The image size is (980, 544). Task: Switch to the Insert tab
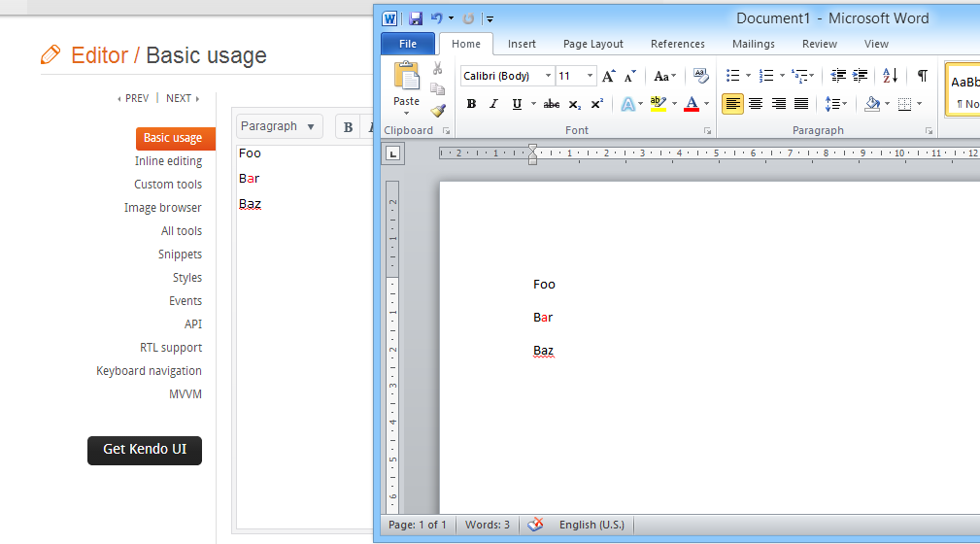[x=522, y=44]
